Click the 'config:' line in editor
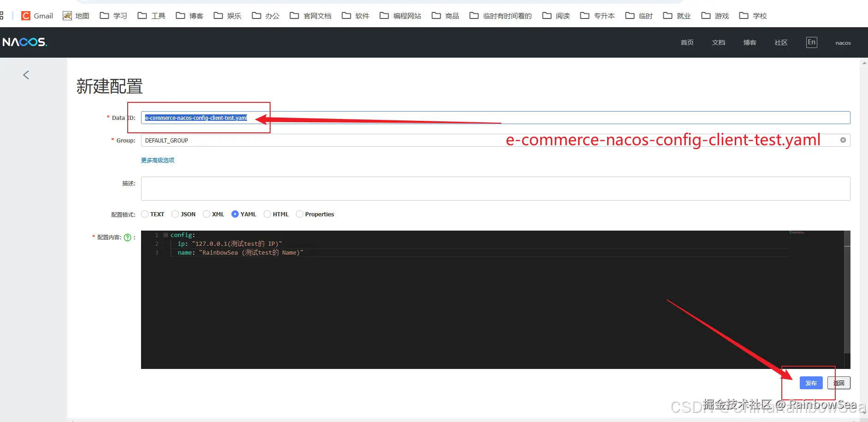Image resolution: width=868 pixels, height=422 pixels. [183, 235]
